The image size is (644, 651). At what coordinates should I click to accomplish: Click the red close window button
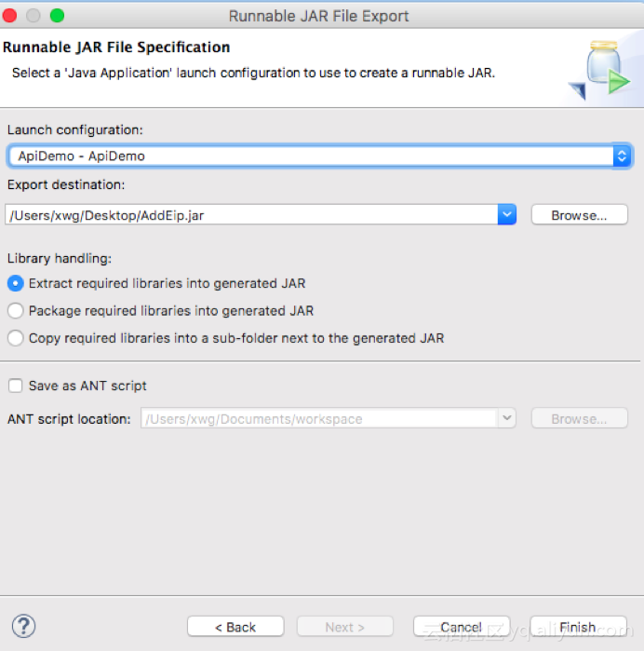[9, 16]
